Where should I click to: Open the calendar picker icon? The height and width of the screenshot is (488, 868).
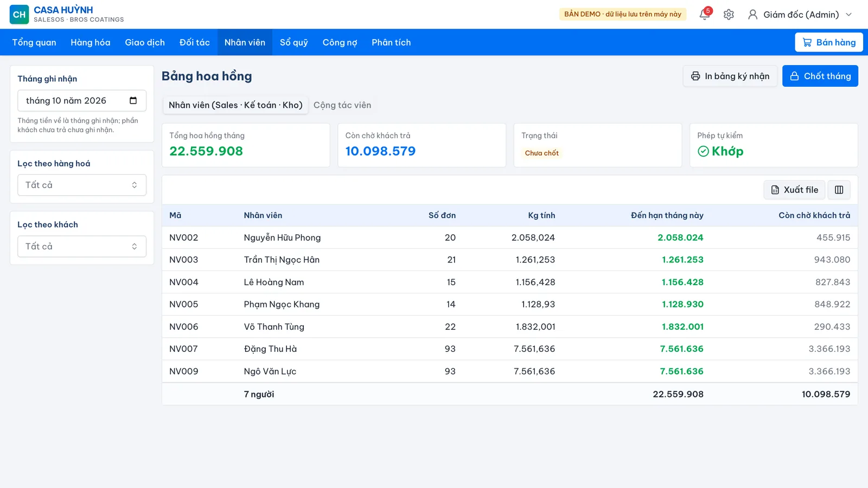[x=133, y=100]
